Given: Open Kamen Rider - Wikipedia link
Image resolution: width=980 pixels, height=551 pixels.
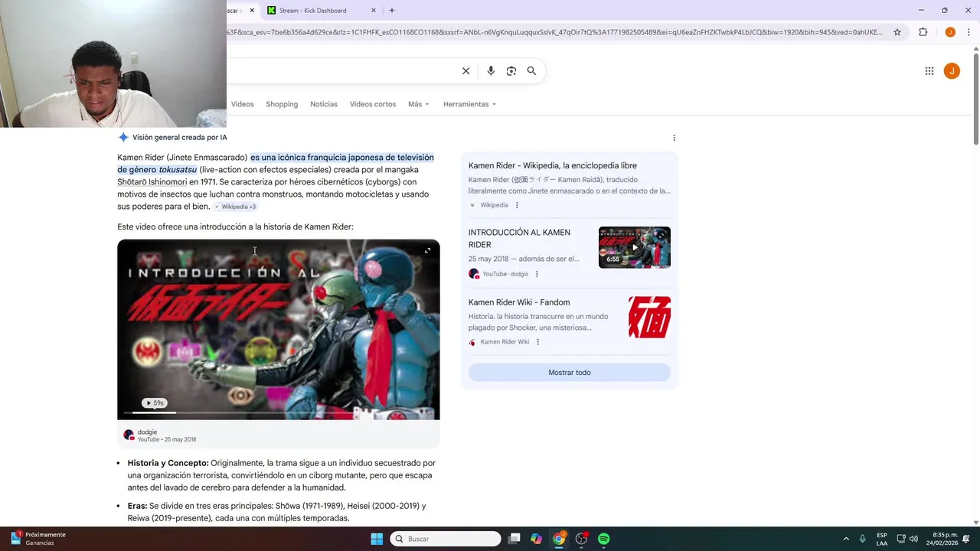Looking at the screenshot, I should click(x=553, y=165).
